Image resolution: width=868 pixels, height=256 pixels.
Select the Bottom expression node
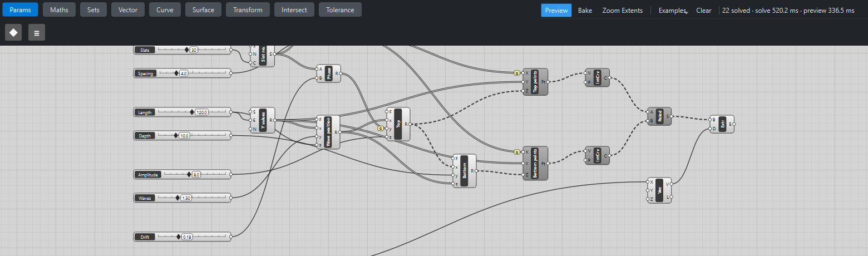[x=465, y=171]
